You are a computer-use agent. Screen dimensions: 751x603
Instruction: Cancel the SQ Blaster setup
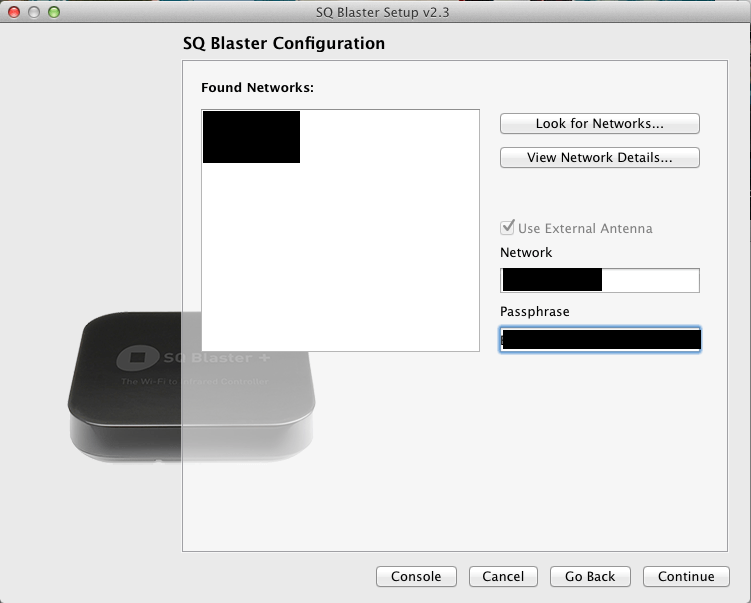(503, 576)
